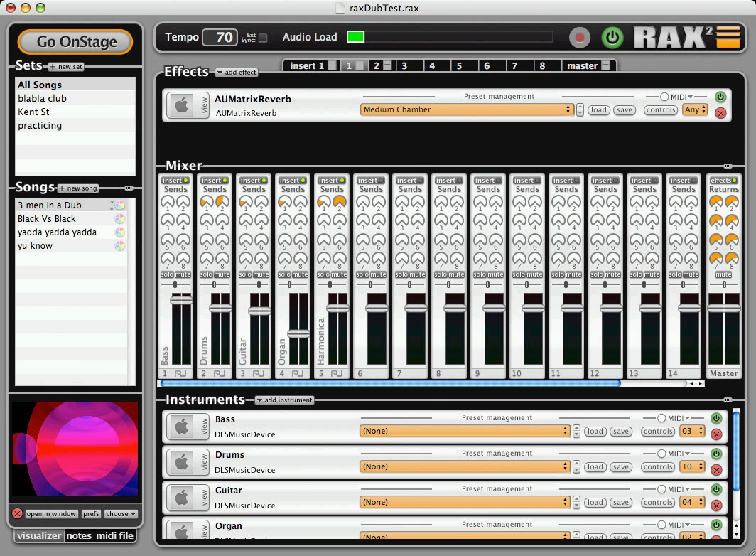Click color wheel icon for yu know
The image size is (756, 556).
(119, 246)
